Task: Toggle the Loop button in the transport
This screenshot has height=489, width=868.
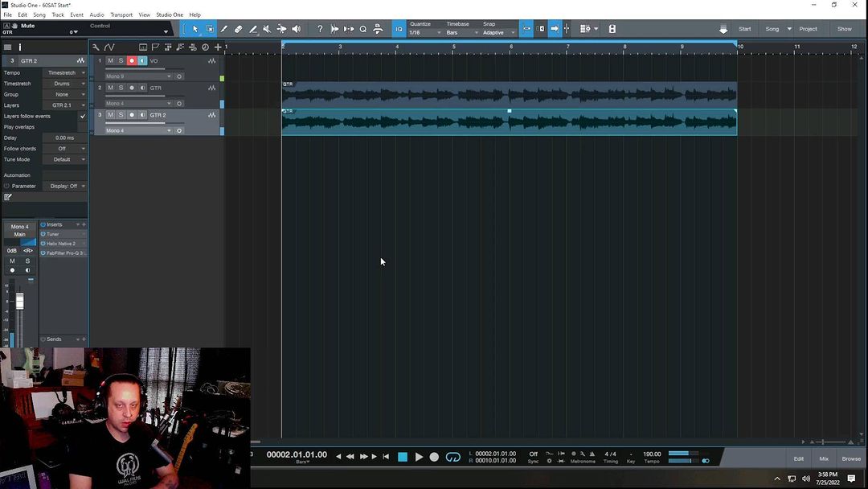Action: 453,457
